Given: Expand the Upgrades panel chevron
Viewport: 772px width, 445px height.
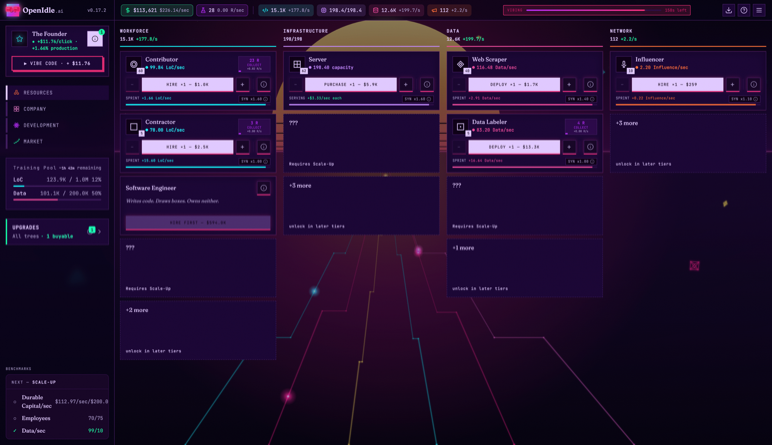Looking at the screenshot, I should coord(99,231).
